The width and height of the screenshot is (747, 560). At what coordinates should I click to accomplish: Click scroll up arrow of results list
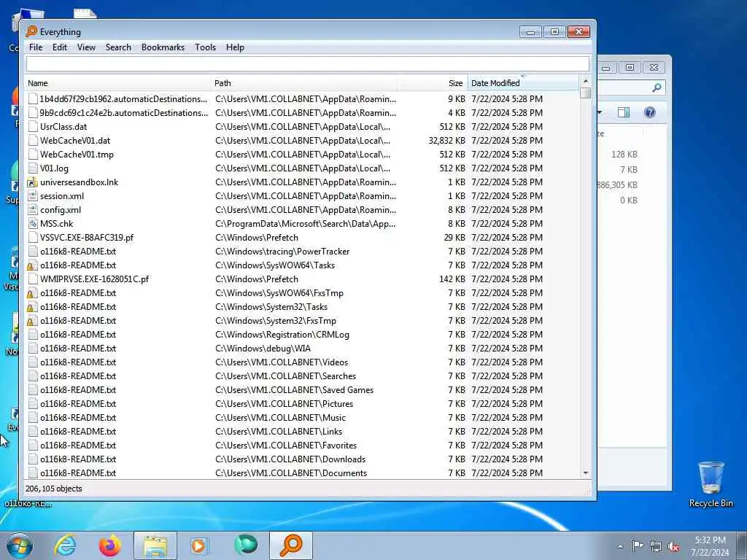[x=586, y=81]
